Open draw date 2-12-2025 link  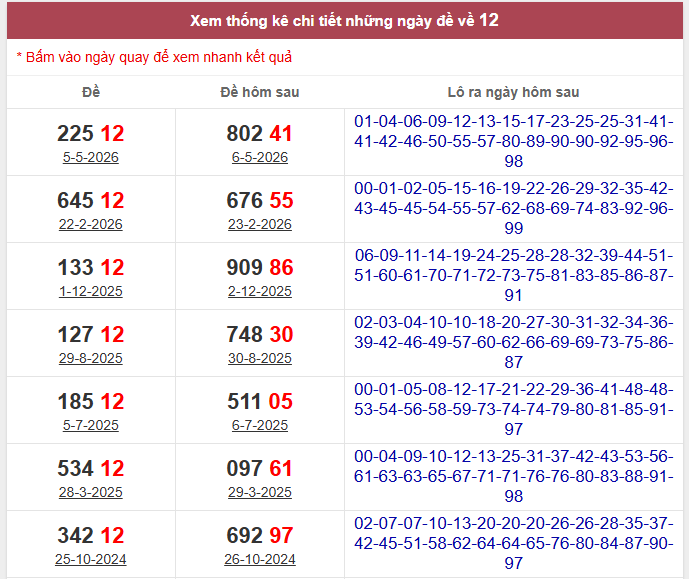click(260, 291)
